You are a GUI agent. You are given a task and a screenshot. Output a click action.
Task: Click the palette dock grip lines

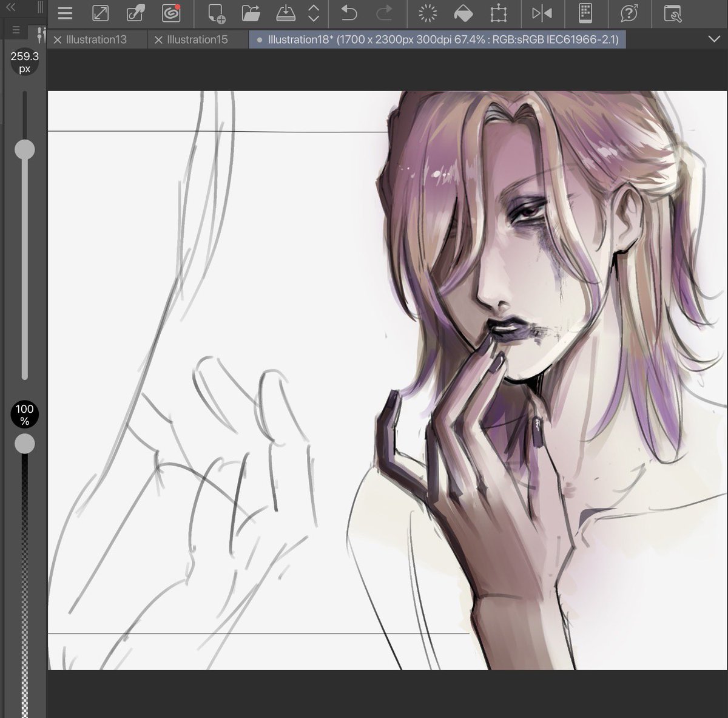click(x=40, y=7)
